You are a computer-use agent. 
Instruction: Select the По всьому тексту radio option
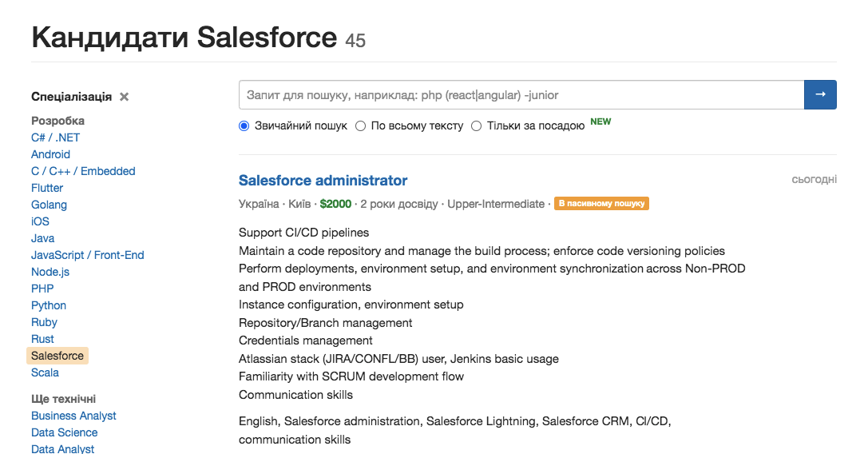click(360, 125)
